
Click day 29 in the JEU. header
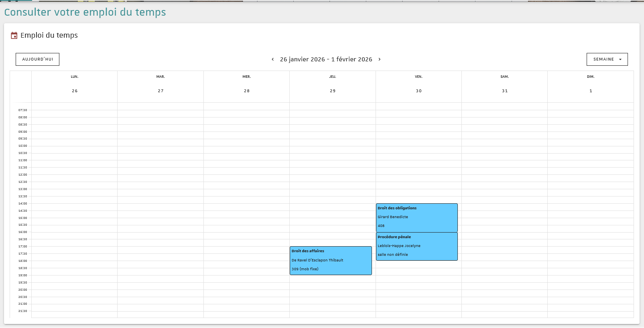[x=333, y=91]
